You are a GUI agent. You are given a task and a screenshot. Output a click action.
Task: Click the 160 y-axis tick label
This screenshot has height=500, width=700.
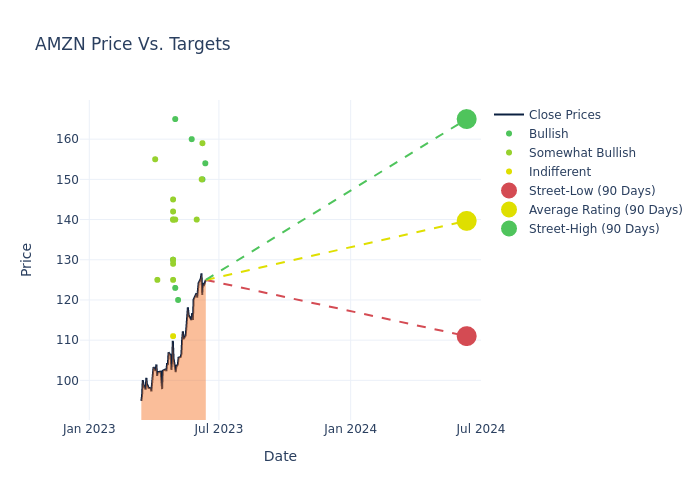pos(67,139)
